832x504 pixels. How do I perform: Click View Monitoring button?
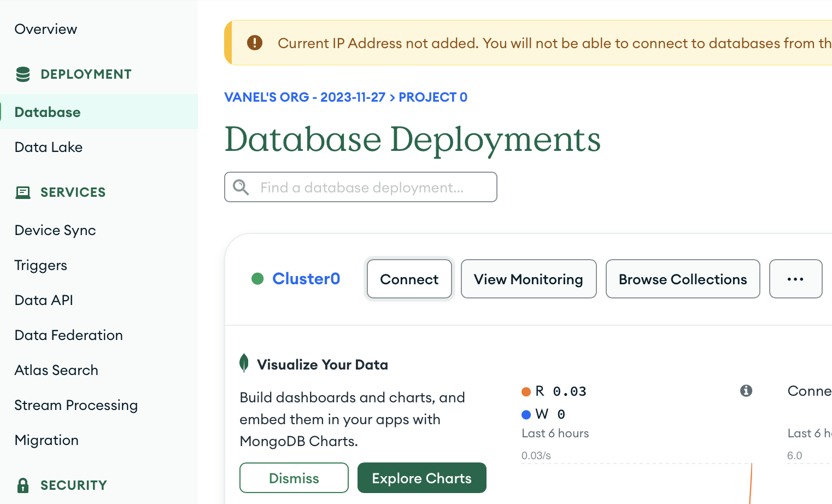(529, 279)
